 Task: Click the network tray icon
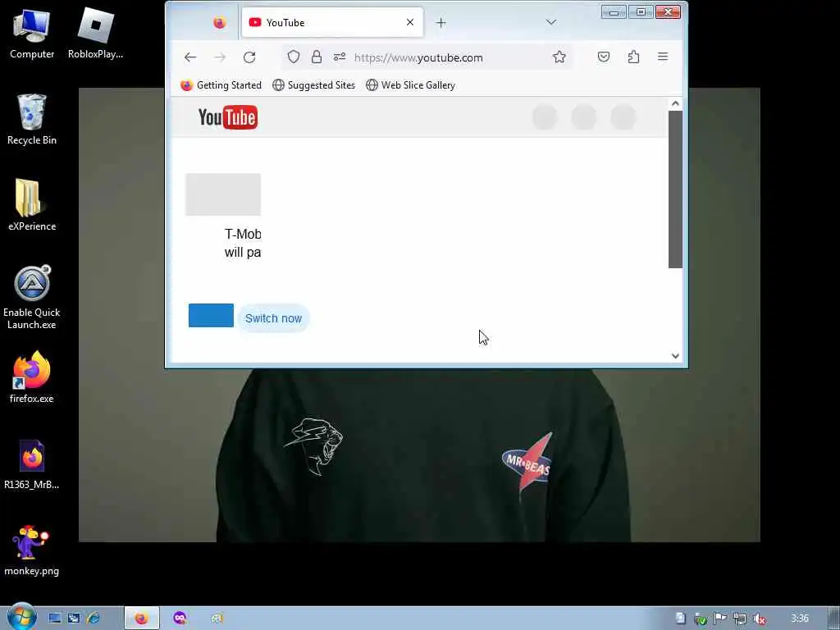740,619
